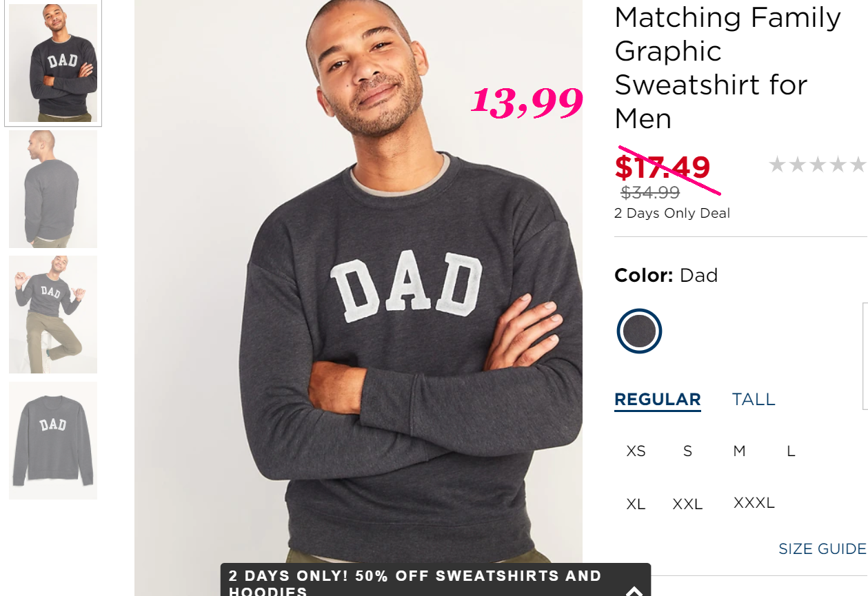Choose size L

tap(791, 451)
